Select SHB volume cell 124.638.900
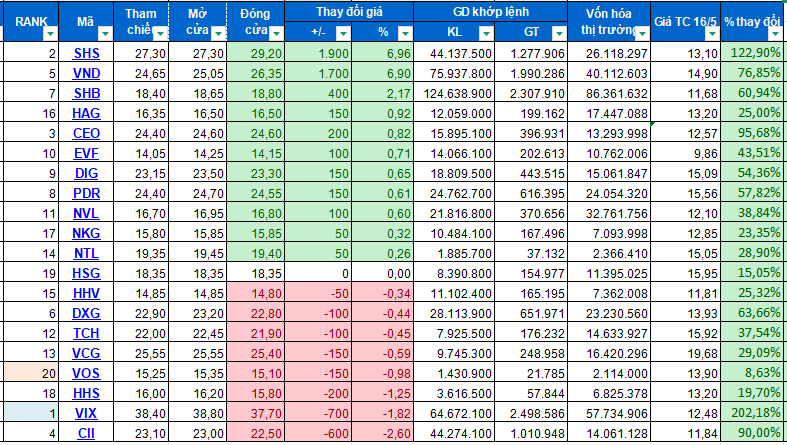The height and width of the screenshot is (445, 787). point(454,93)
